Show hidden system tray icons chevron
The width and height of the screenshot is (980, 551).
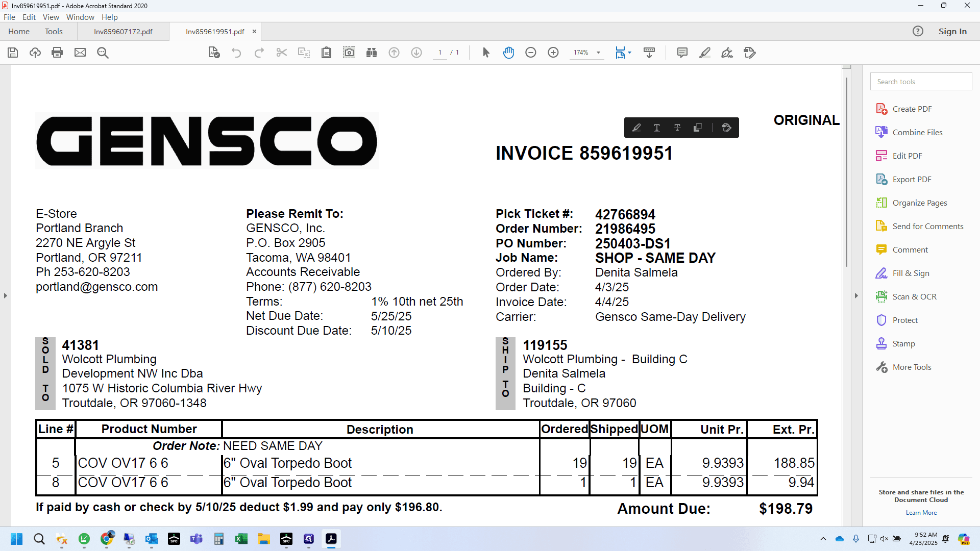[x=823, y=539]
